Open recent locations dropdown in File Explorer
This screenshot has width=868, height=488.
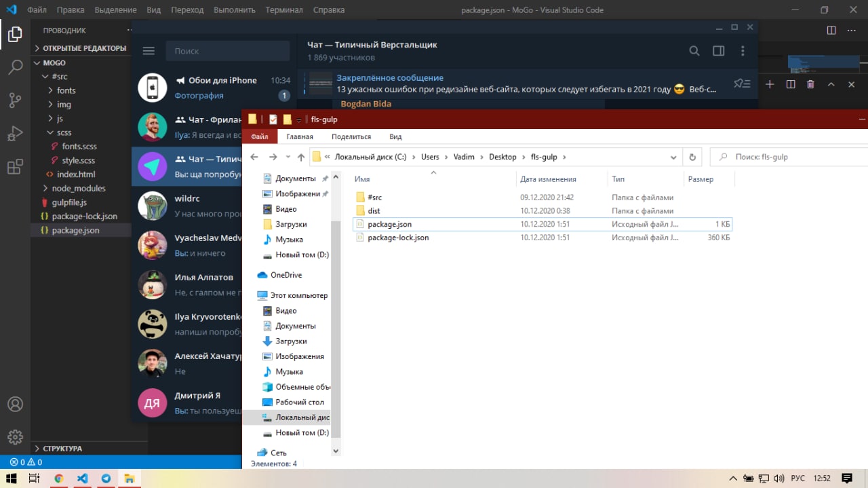pos(287,157)
